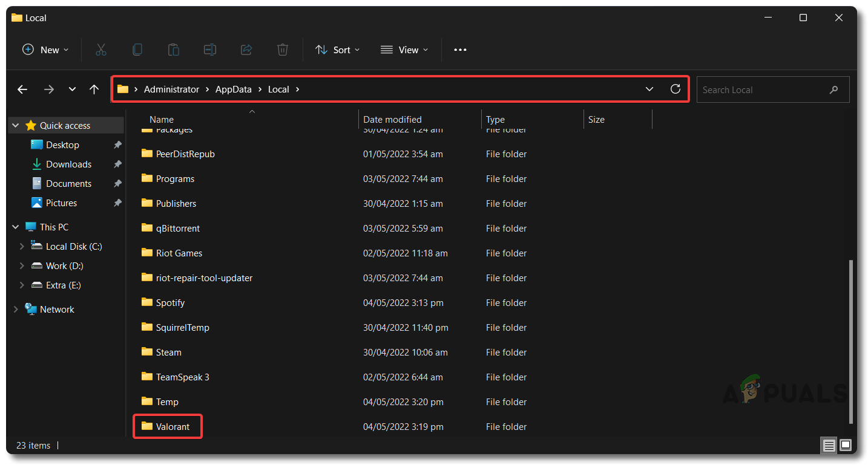This screenshot has width=868, height=465.
Task: Click the Rename icon in toolbar
Action: click(210, 50)
